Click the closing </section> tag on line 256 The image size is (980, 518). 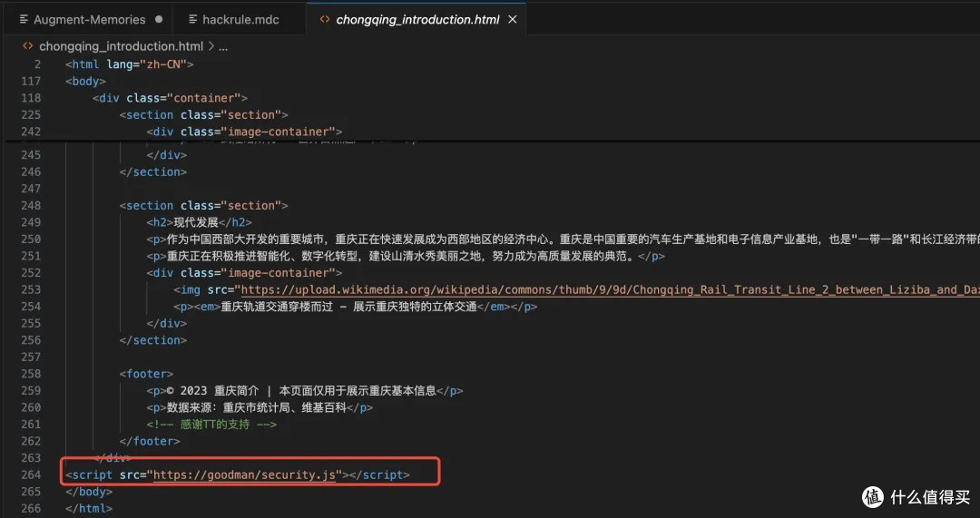[153, 340]
